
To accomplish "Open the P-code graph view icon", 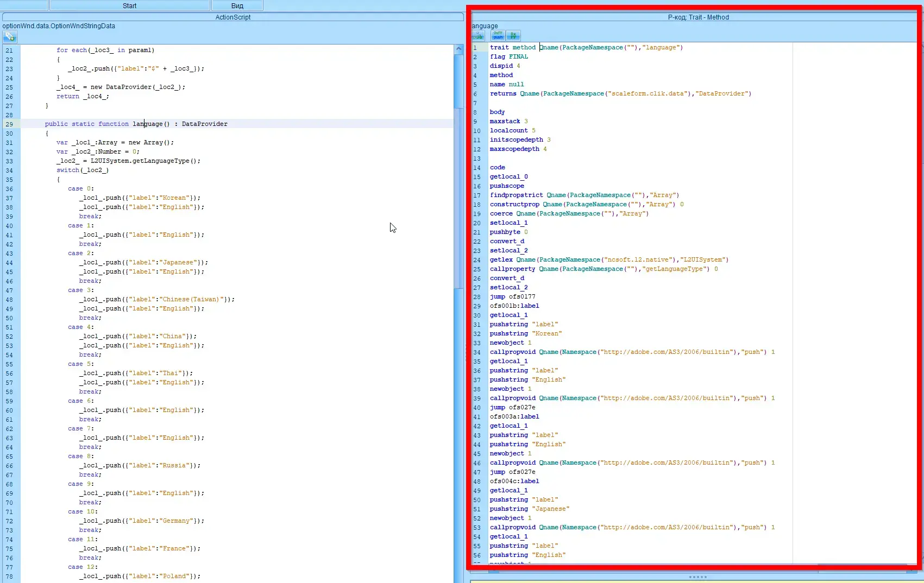I will 479,36.
